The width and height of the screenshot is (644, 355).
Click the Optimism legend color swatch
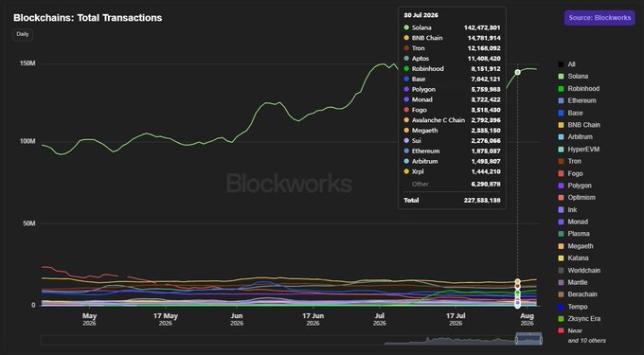[561, 198]
